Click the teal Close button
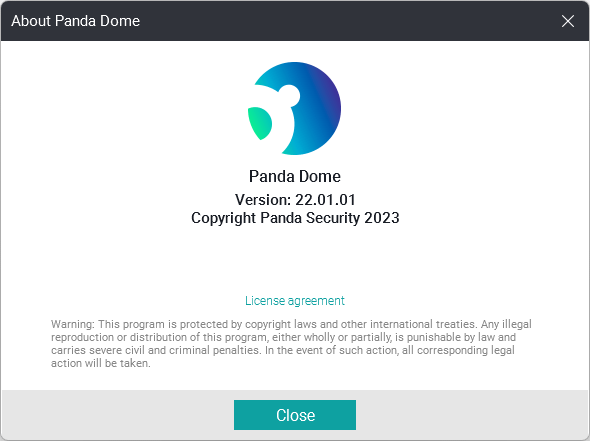The height and width of the screenshot is (441, 590). [x=295, y=415]
